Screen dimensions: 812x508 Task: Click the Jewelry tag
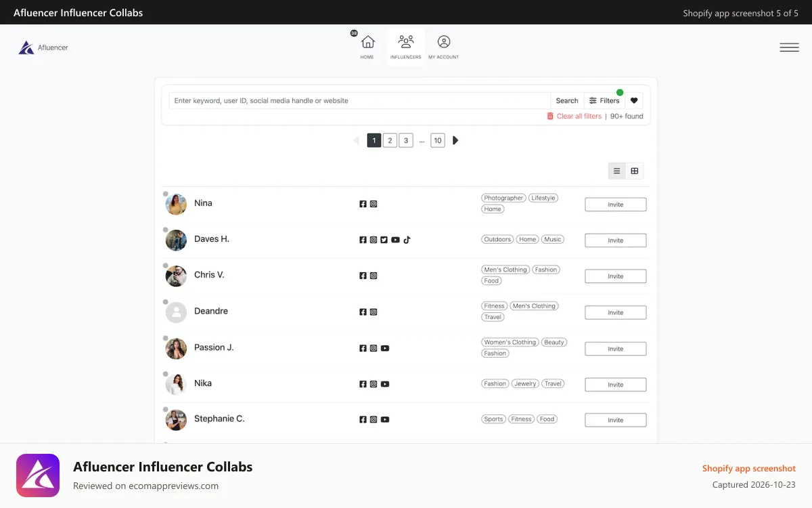click(x=525, y=383)
